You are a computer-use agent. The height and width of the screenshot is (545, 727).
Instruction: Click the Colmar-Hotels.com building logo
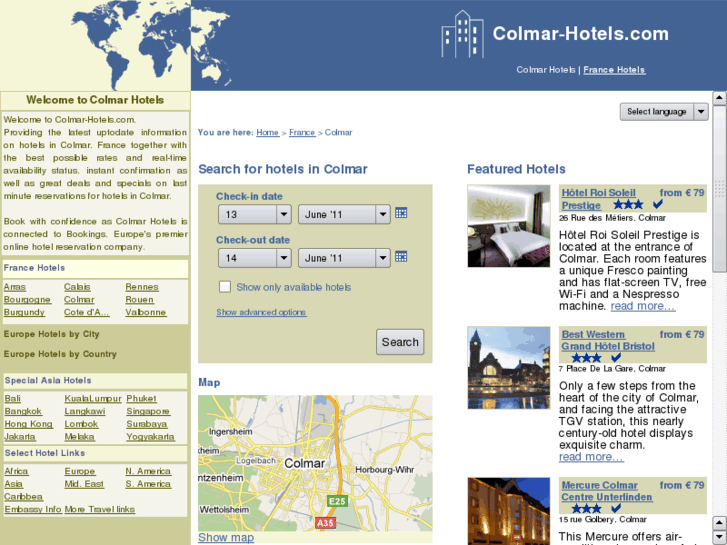click(462, 34)
